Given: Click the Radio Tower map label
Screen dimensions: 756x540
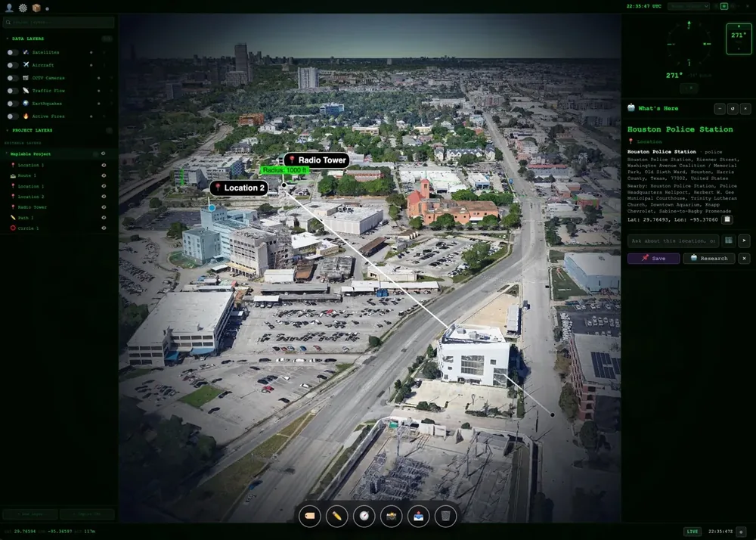Looking at the screenshot, I should click(x=317, y=160).
